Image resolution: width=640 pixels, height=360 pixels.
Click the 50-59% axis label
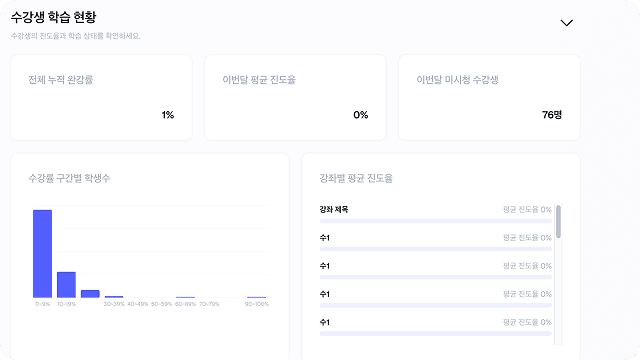162,304
